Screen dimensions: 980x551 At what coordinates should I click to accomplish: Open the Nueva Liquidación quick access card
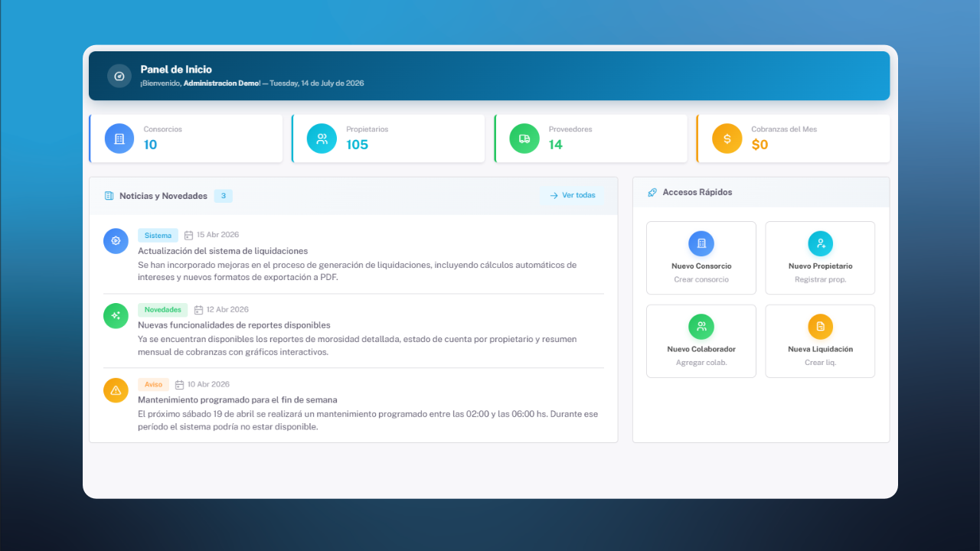(820, 341)
